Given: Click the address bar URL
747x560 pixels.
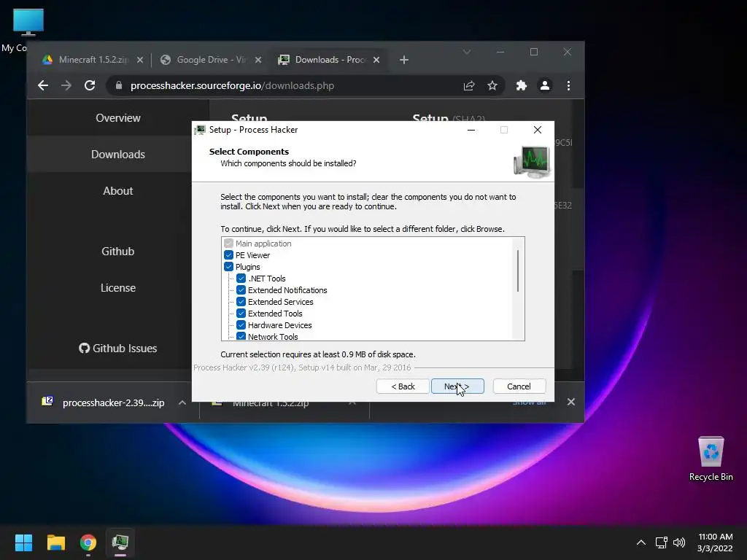Looking at the screenshot, I should point(232,86).
